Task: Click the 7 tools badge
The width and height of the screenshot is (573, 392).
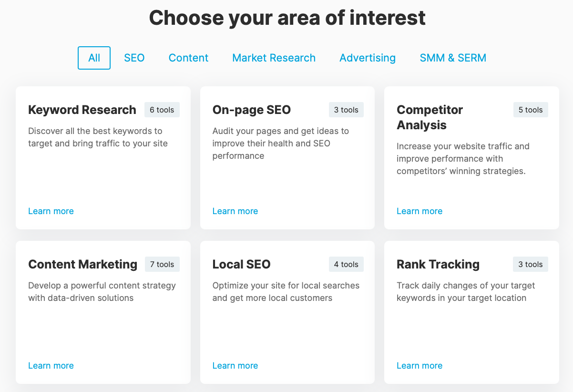Action: 162,264
